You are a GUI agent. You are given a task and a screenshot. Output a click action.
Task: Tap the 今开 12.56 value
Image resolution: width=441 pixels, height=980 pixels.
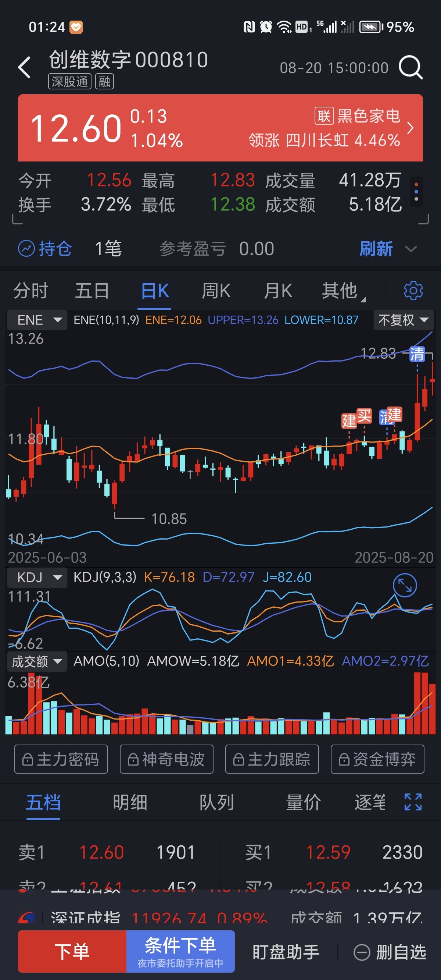(x=109, y=180)
